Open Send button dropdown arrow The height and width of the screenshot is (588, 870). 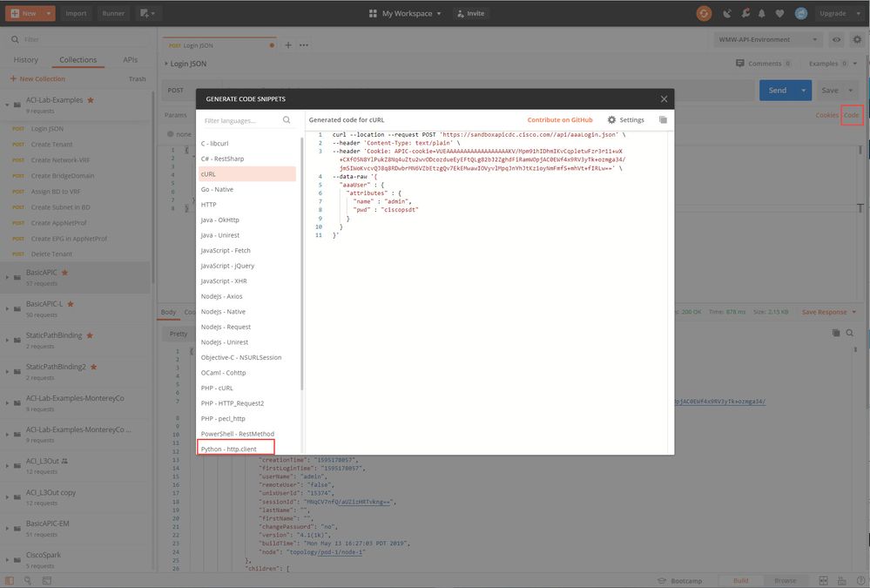click(804, 90)
